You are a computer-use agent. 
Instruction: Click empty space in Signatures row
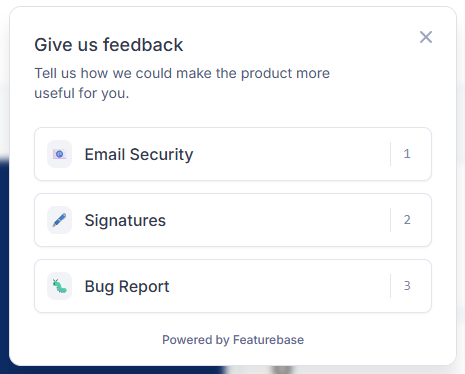(x=277, y=220)
